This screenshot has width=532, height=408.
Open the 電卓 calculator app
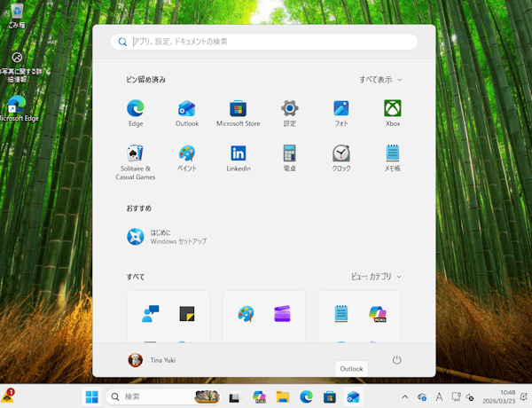tap(289, 158)
